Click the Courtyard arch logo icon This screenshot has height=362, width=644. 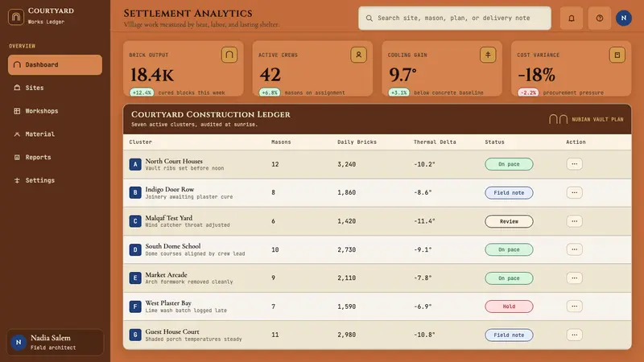(16, 17)
